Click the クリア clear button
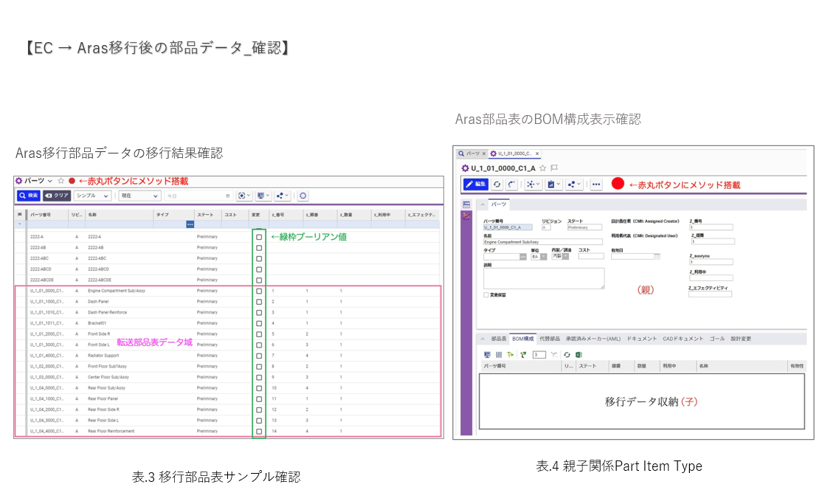Viewport: 839px width, 504px height. pyautogui.click(x=57, y=196)
